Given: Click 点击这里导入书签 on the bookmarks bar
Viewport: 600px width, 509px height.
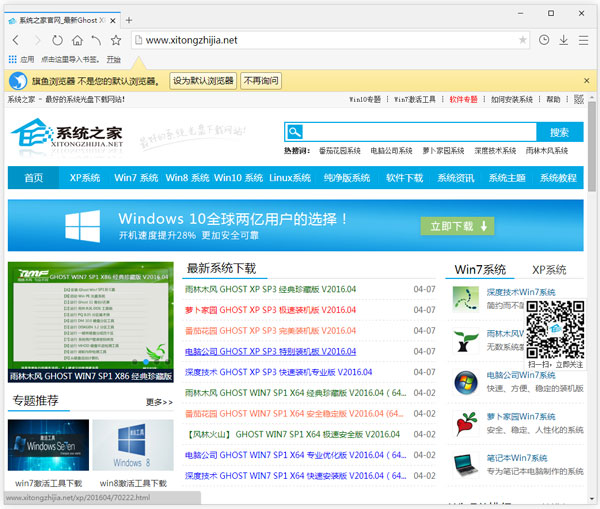Looking at the screenshot, I should [x=70, y=59].
